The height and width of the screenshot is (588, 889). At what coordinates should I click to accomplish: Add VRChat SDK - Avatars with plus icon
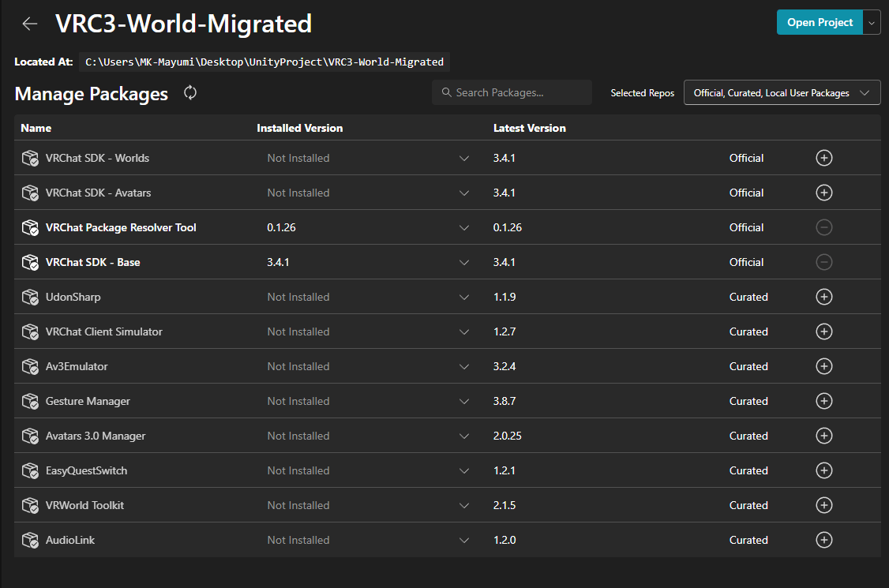(x=823, y=193)
